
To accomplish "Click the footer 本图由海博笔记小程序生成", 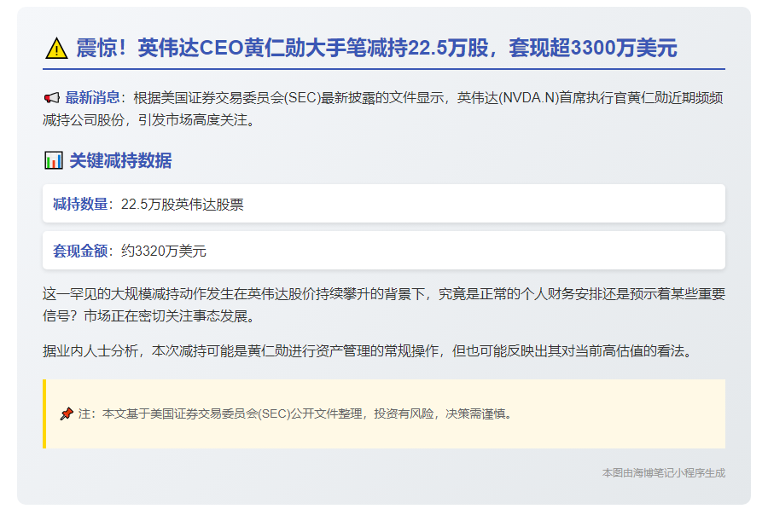I will (x=664, y=473).
